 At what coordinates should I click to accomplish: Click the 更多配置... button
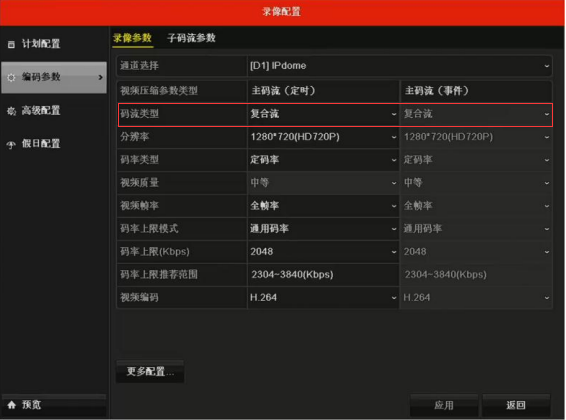pos(150,371)
